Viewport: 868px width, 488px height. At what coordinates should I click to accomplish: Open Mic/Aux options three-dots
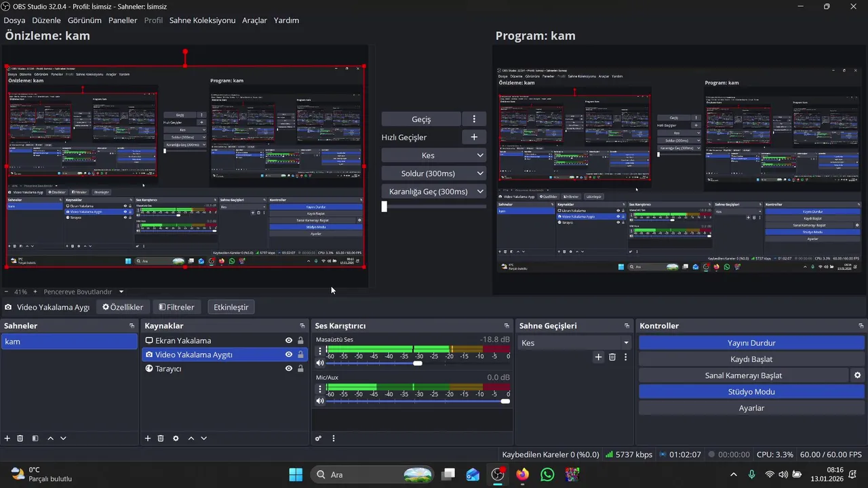tap(320, 389)
